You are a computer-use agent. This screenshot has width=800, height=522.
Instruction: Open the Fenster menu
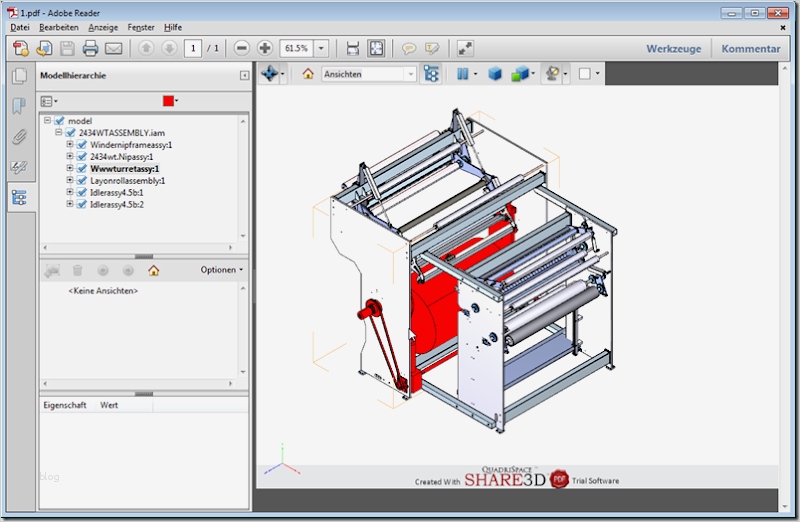coord(141,27)
